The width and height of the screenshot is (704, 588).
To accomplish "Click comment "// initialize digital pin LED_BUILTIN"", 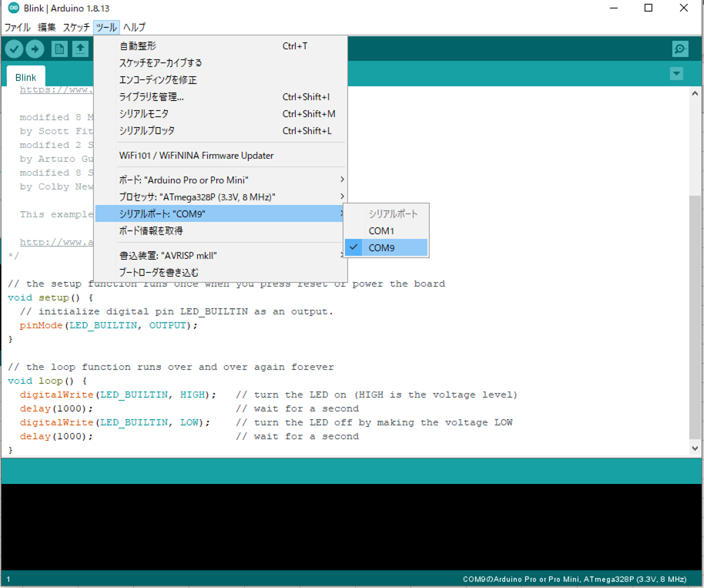I will click(x=134, y=312).
